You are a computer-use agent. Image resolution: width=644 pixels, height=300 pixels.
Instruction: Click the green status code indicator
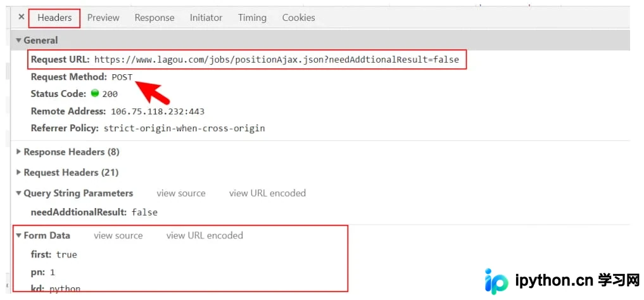click(x=95, y=93)
